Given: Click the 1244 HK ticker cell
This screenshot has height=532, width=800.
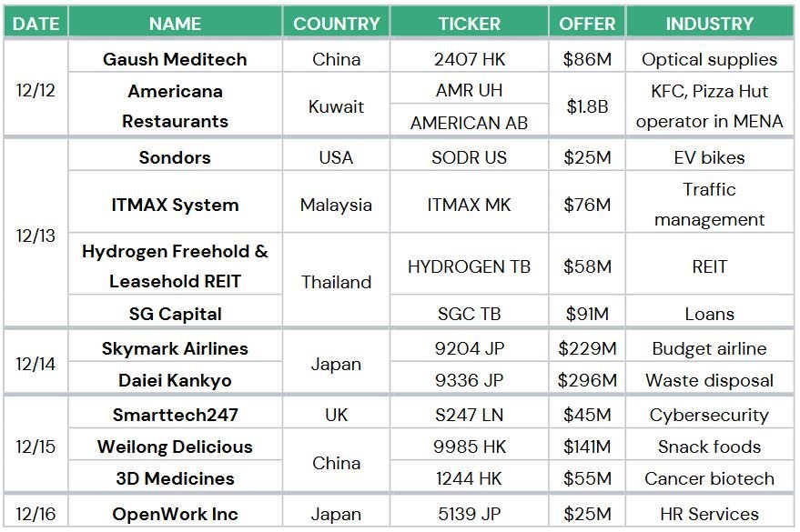Looking at the screenshot, I should point(470,478).
